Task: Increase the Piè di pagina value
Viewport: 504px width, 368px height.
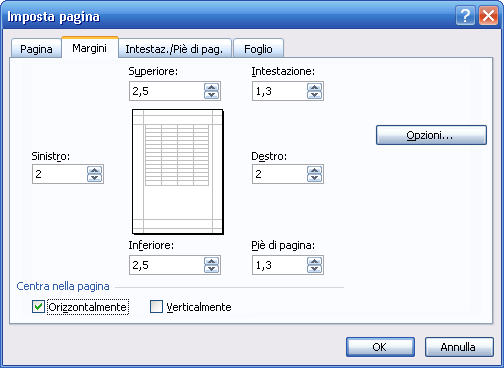Action: 314,262
